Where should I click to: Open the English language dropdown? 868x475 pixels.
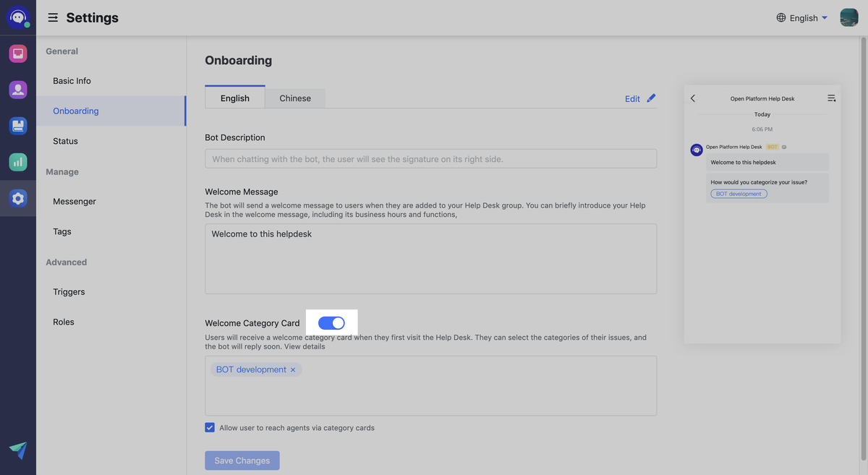pyautogui.click(x=802, y=18)
